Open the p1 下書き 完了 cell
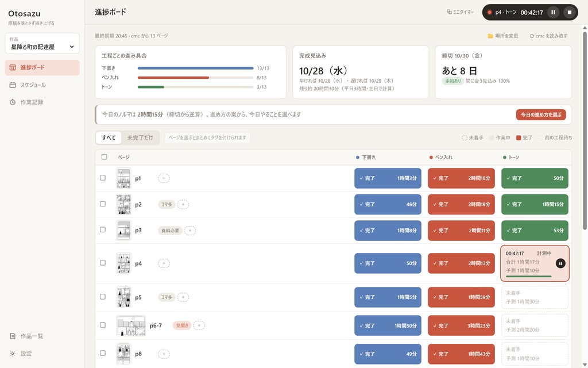 pyautogui.click(x=388, y=178)
